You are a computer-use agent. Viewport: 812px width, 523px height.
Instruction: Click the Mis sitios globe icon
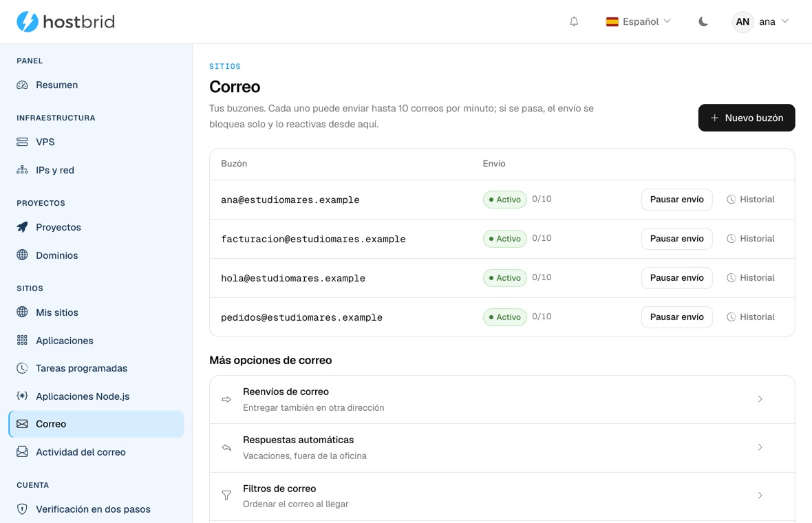pos(22,312)
